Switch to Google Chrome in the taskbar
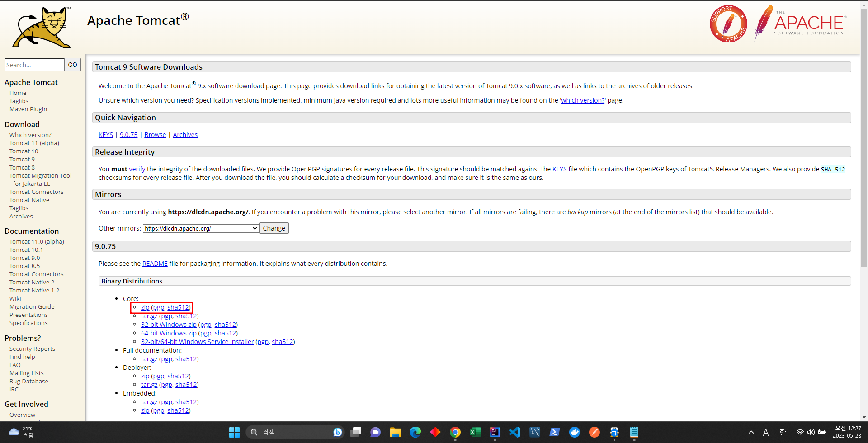This screenshot has height=443, width=868. click(455, 432)
